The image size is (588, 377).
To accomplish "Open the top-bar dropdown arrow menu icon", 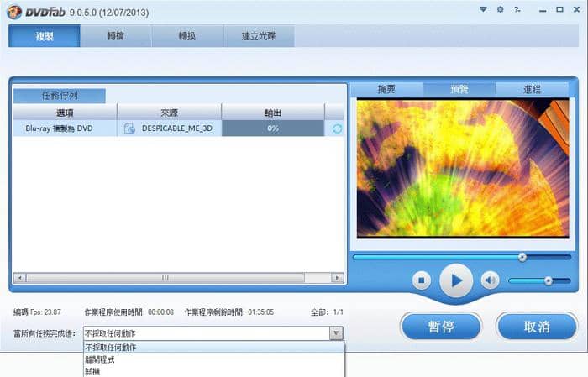I will 483,9.
